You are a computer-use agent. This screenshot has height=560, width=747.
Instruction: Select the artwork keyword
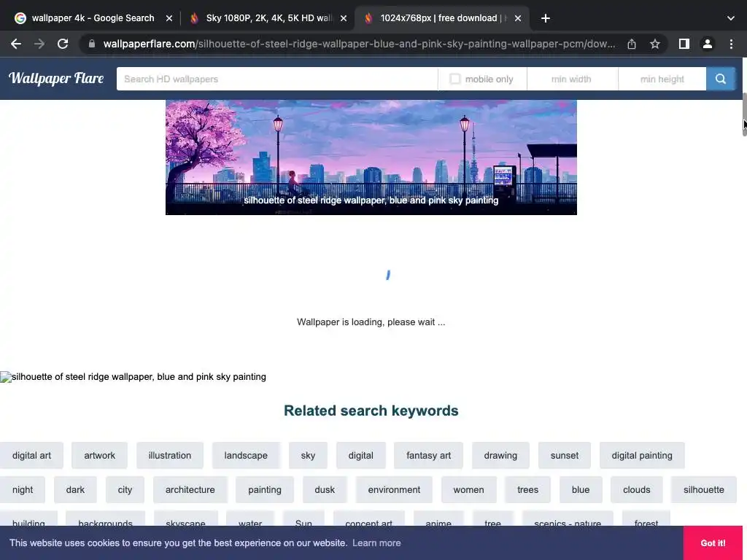pyautogui.click(x=99, y=455)
